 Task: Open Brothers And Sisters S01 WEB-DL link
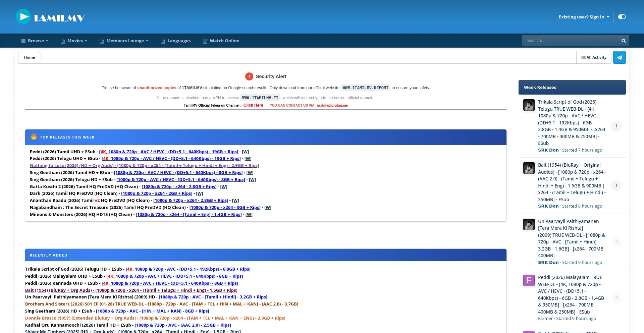click(x=162, y=304)
